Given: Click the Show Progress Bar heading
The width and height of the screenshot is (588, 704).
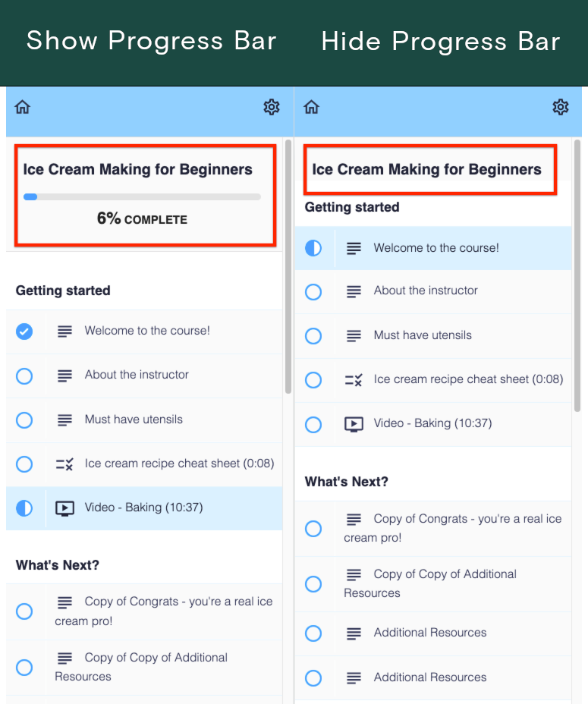Looking at the screenshot, I should click(x=152, y=41).
